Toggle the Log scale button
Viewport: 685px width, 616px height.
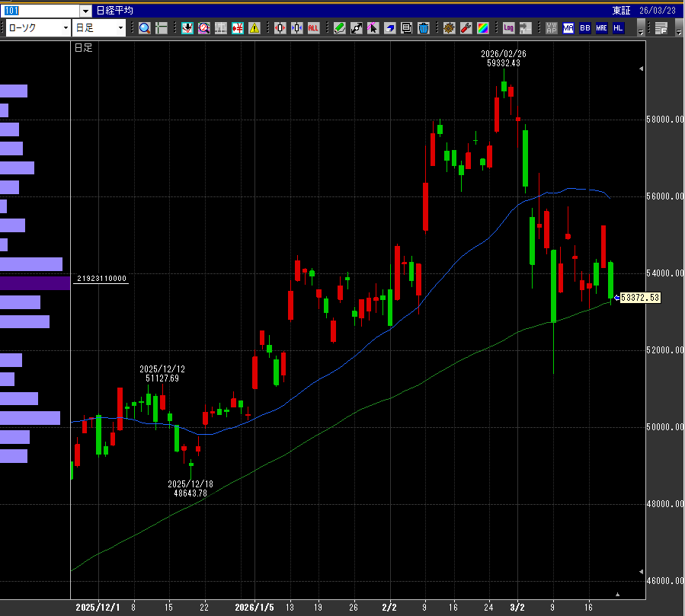pos(508,28)
